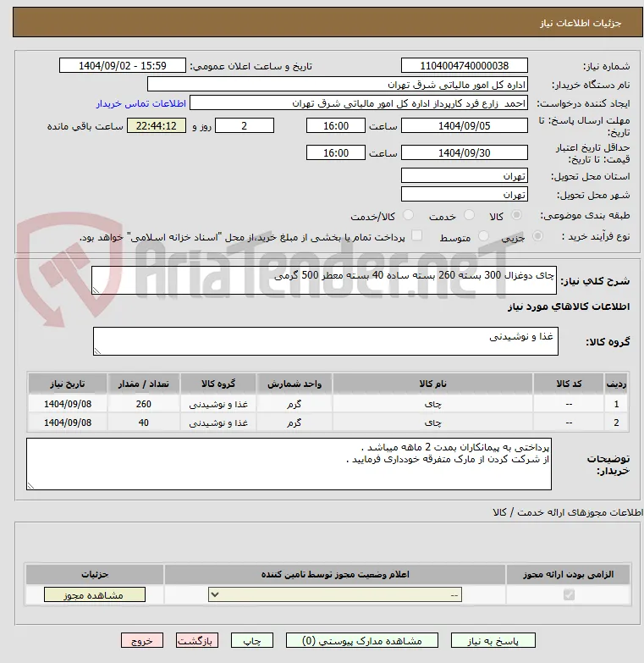
Task: Click the چاپ print button
Action: pyautogui.click(x=252, y=641)
